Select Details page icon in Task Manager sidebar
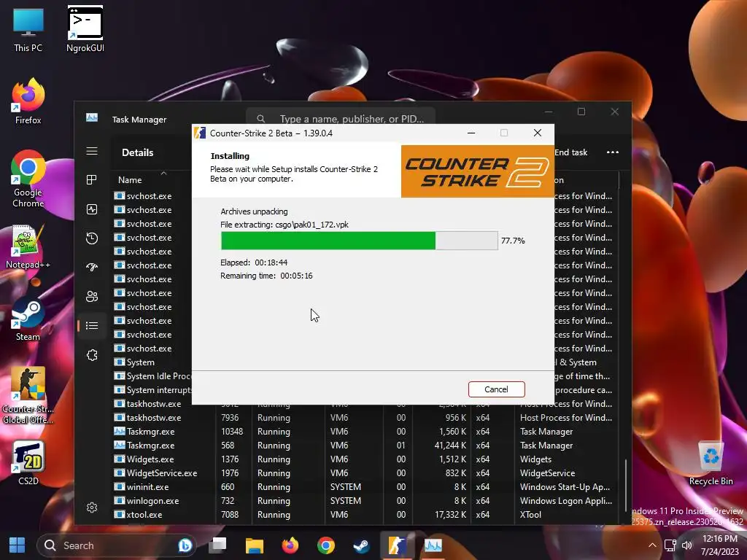This screenshot has width=747, height=560. pos(92,326)
